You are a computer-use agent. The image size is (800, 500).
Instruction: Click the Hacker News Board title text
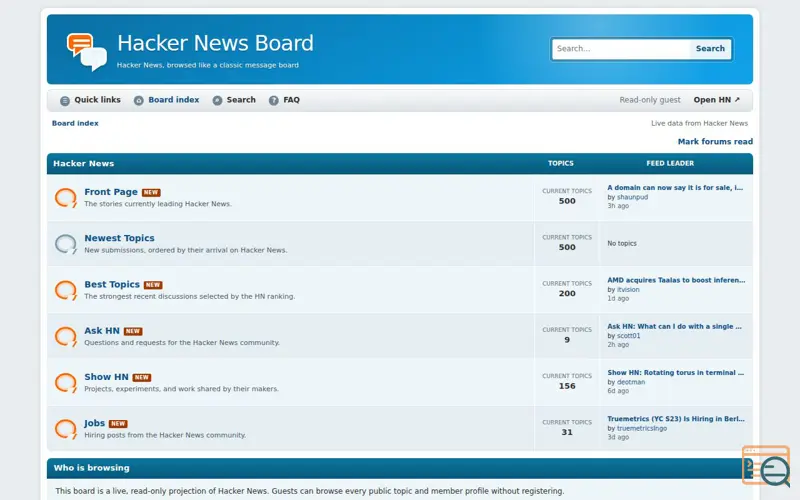[x=215, y=43]
